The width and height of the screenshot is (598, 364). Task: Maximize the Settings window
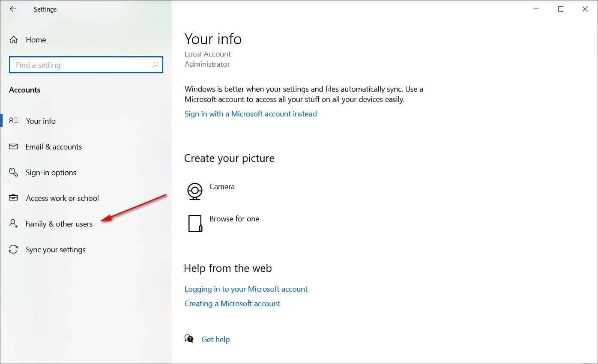(x=560, y=9)
